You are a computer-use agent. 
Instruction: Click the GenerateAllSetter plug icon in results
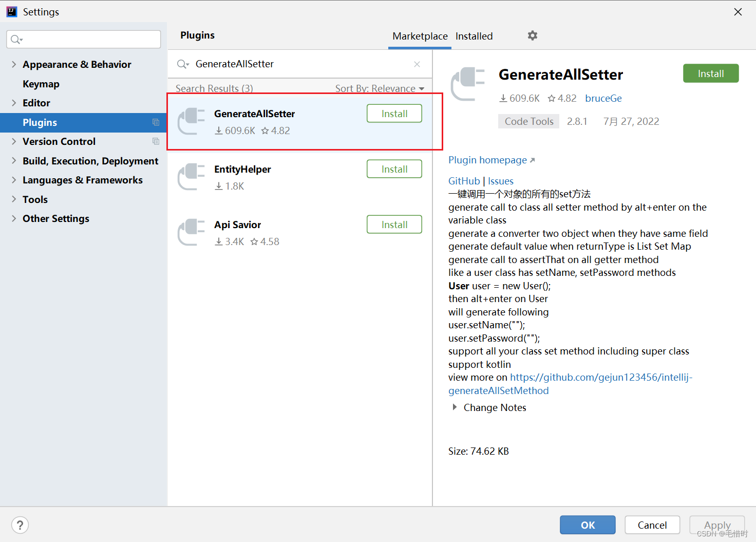pyautogui.click(x=191, y=121)
